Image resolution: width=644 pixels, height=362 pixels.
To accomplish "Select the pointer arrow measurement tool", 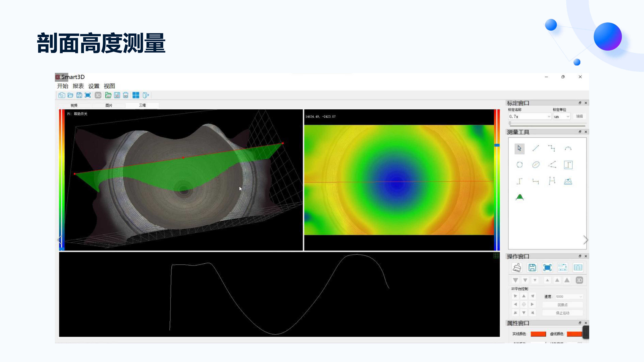I will [x=520, y=149].
